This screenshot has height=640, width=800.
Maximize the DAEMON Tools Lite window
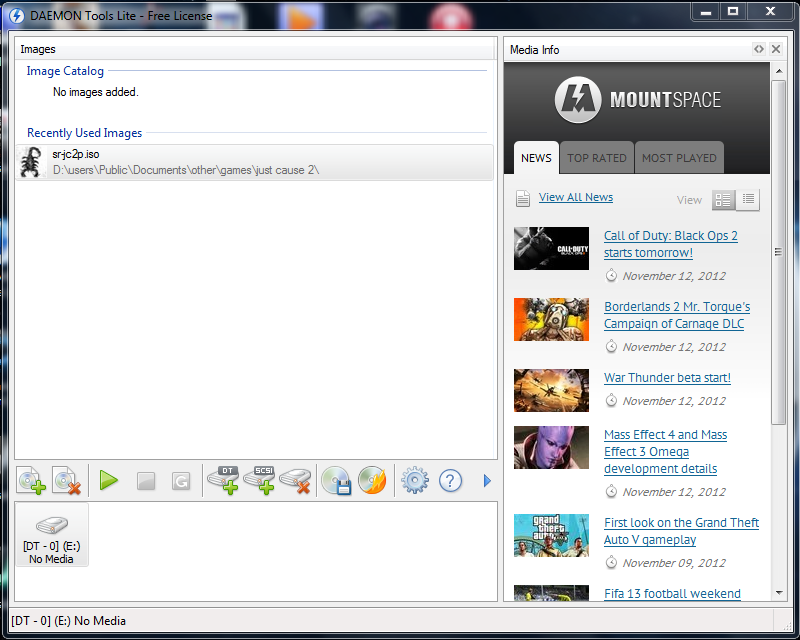(733, 11)
